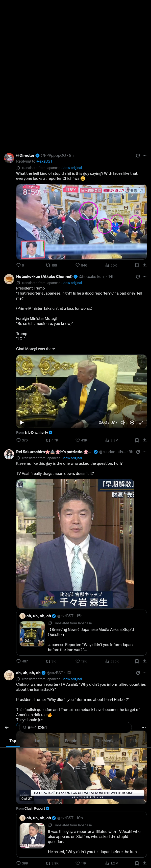
Task: Switch to the People tab
Action: pos(71,741)
